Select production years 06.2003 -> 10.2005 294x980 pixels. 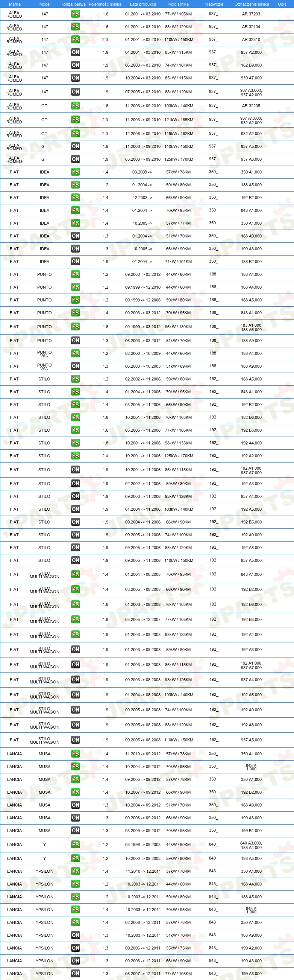(x=143, y=366)
